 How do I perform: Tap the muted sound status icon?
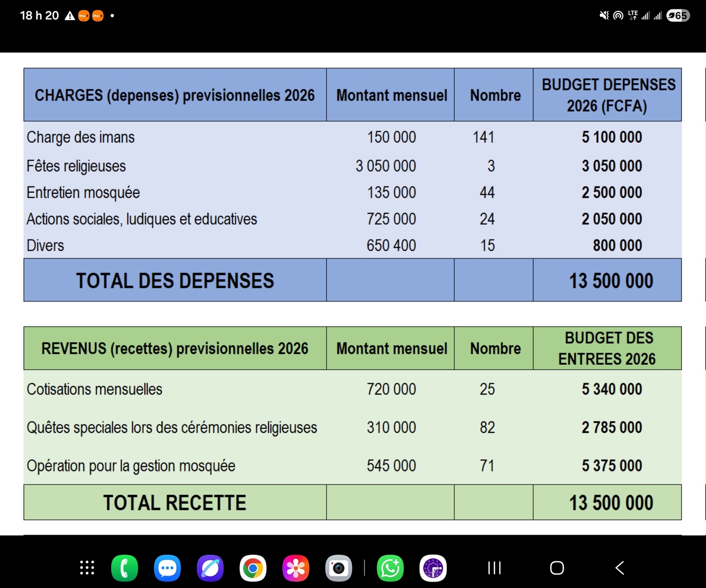point(604,16)
